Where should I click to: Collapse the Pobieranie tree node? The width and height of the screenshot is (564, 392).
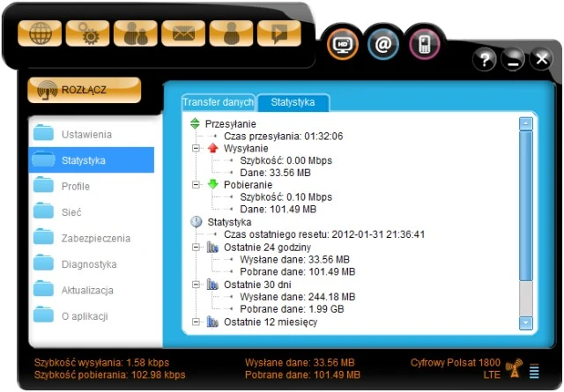(x=196, y=186)
